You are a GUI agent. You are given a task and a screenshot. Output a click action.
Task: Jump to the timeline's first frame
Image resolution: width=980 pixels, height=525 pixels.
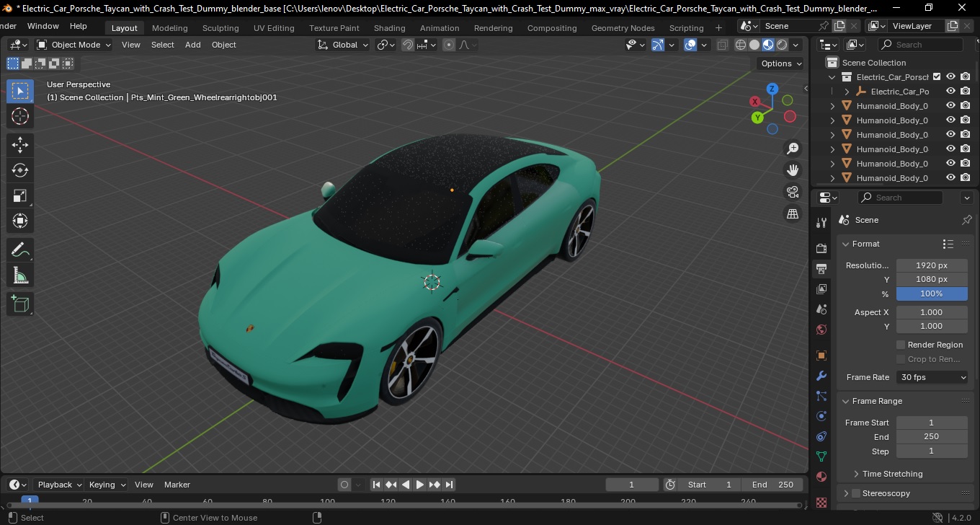[376, 485]
